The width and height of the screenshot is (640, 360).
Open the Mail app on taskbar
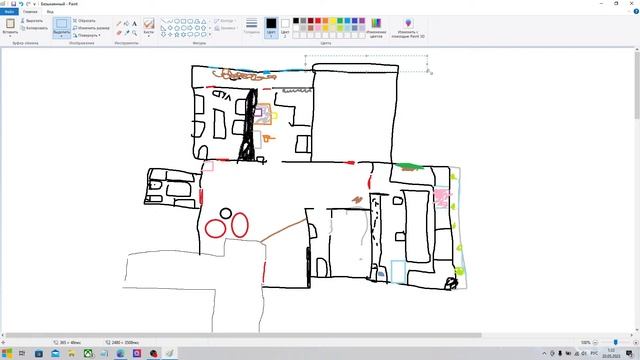pyautogui.click(x=55, y=353)
